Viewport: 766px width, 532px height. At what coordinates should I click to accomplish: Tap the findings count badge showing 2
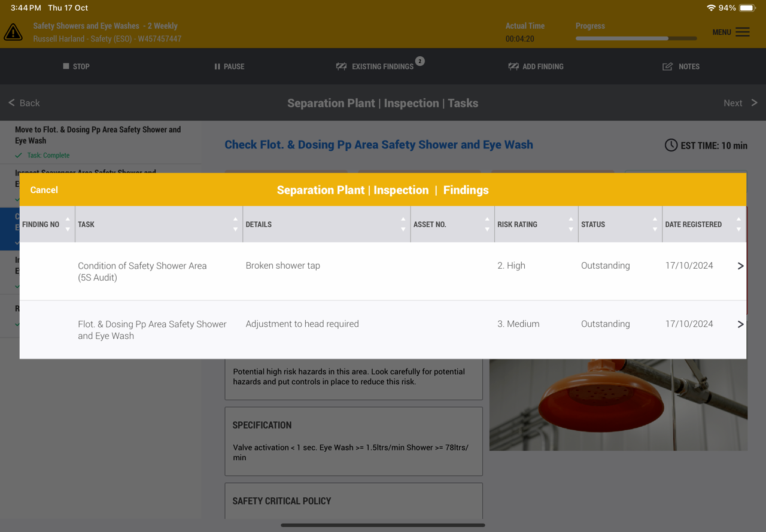(420, 61)
